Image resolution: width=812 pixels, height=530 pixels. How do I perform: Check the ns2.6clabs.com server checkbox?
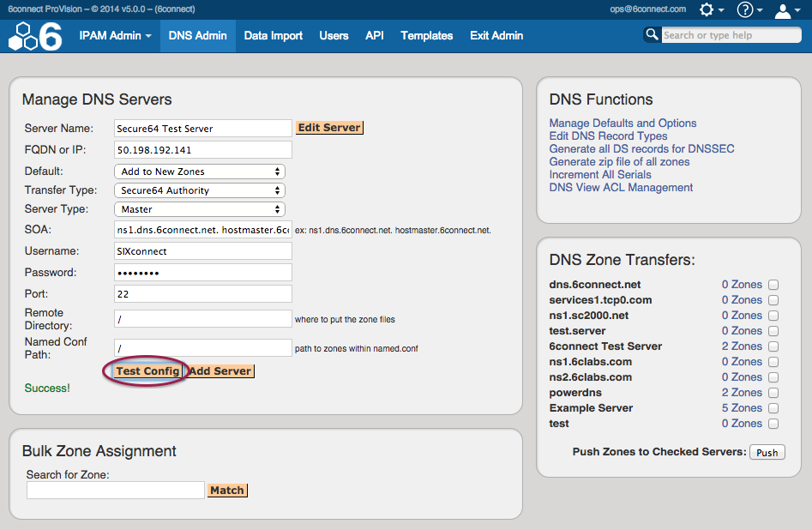[773, 377]
